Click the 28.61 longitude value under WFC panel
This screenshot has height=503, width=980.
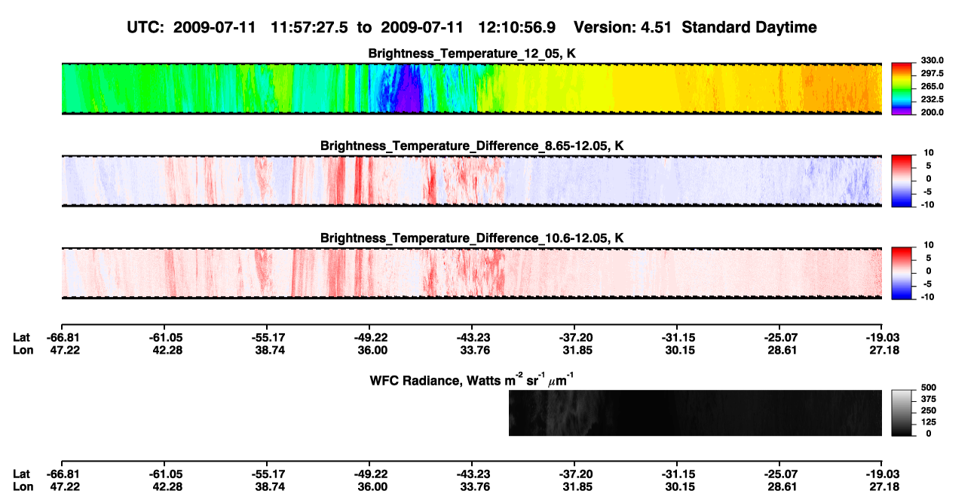[x=782, y=486]
